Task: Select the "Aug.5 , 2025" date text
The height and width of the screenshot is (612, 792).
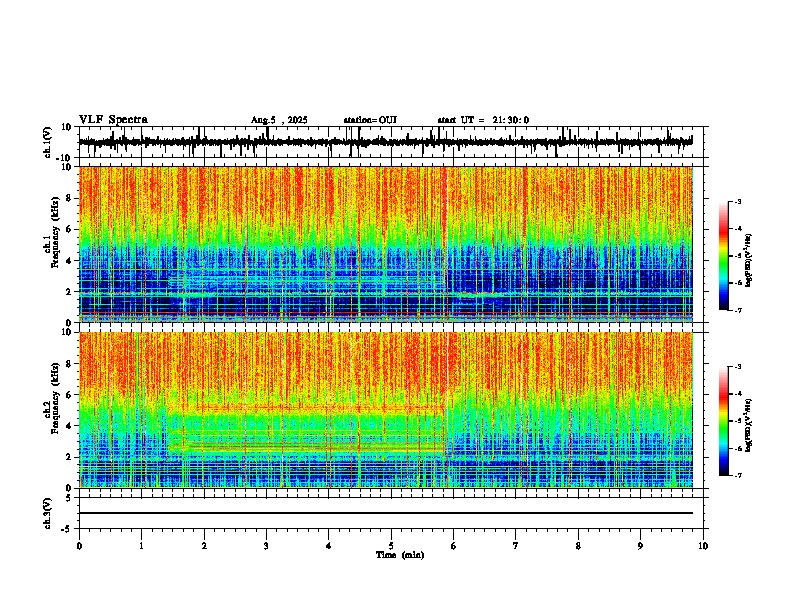Action: click(x=279, y=120)
